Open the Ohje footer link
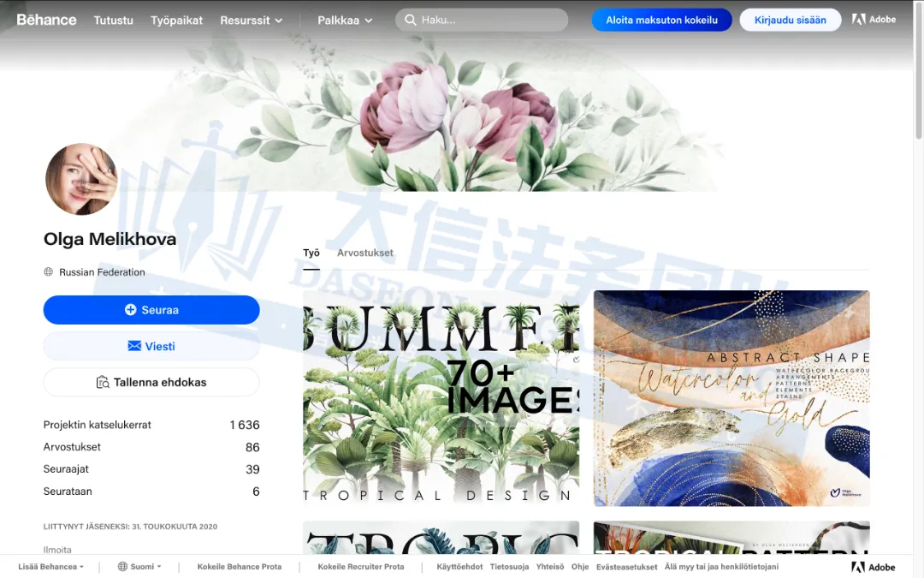Screen dimensions: 924x578 point(580,566)
